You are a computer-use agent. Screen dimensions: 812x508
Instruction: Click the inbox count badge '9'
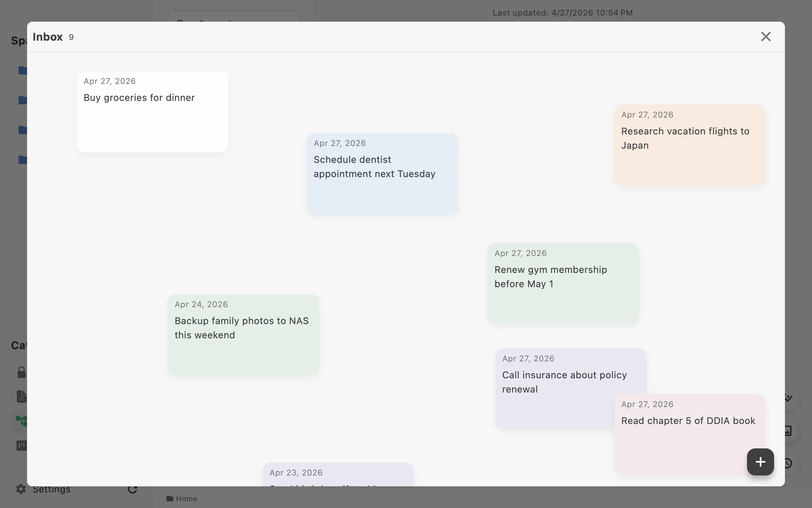[71, 37]
